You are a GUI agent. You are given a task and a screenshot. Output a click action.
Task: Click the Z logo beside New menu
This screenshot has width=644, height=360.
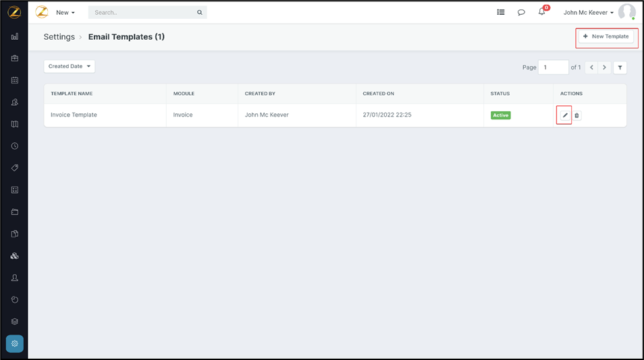[x=42, y=12]
